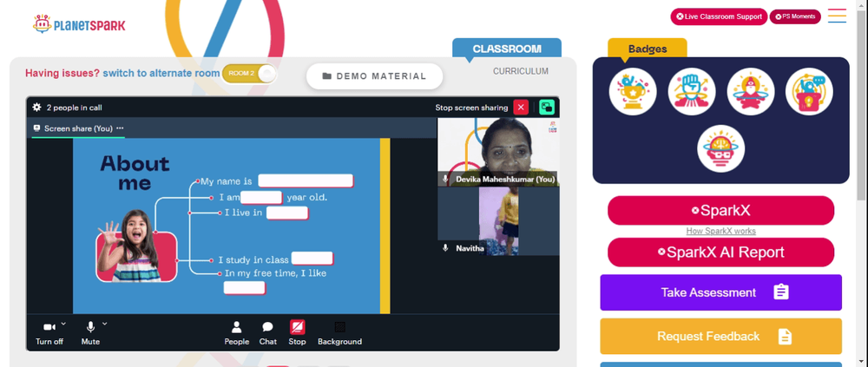868x367 pixels.
Task: Open the People panel
Action: (236, 332)
